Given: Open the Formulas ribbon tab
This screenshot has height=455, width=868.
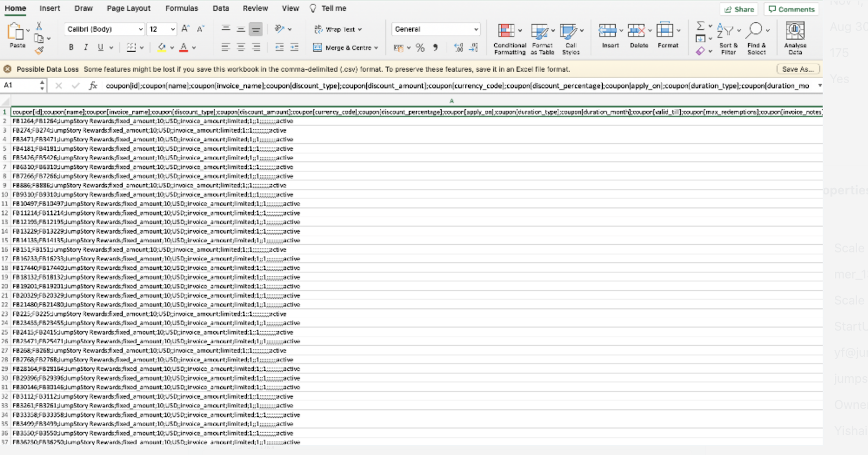Looking at the screenshot, I should 182,8.
